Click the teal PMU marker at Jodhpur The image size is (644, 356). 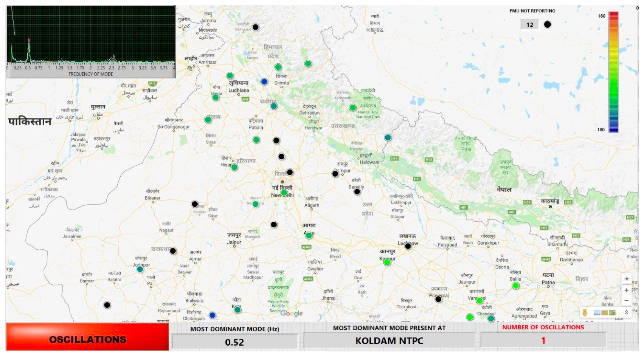[x=140, y=269]
